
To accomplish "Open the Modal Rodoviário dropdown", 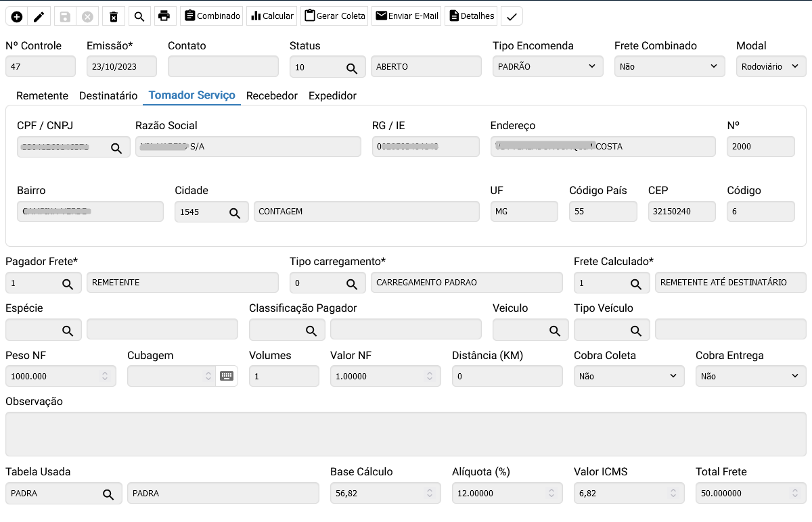I will tap(771, 66).
